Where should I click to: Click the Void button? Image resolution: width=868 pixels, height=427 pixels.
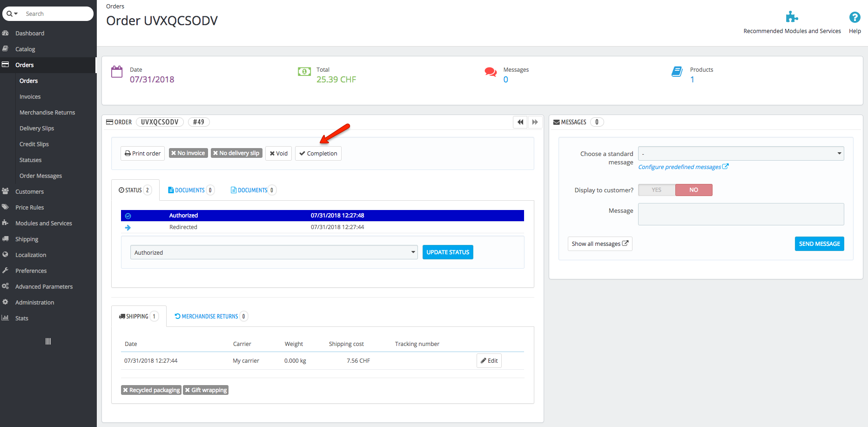[278, 153]
